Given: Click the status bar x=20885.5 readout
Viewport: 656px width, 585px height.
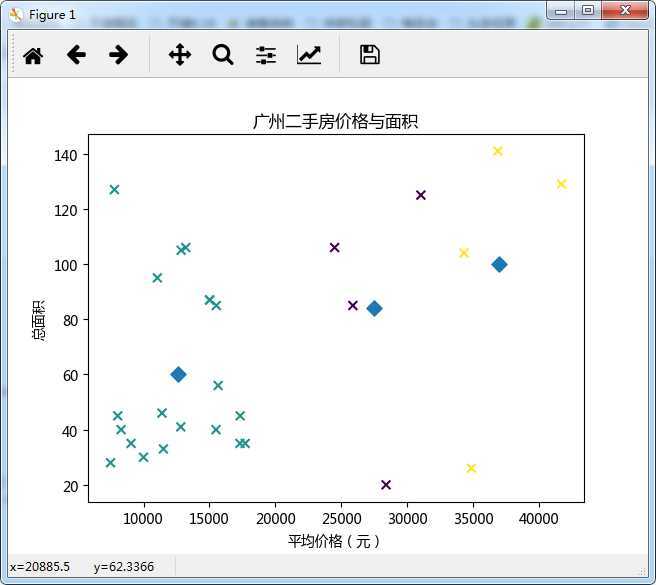Looking at the screenshot, I should click(x=40, y=567).
